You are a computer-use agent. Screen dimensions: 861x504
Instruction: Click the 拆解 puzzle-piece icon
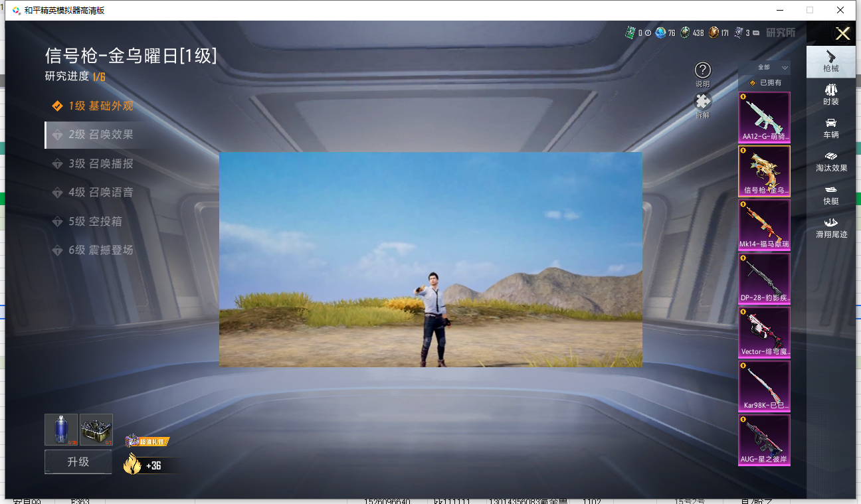click(x=703, y=101)
